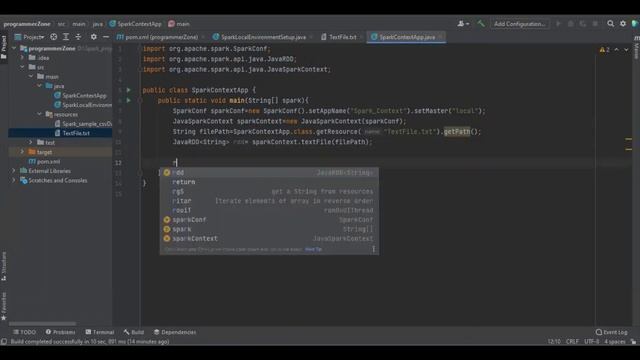Open the Build tool window
640x360 pixels.
pyautogui.click(x=133, y=332)
